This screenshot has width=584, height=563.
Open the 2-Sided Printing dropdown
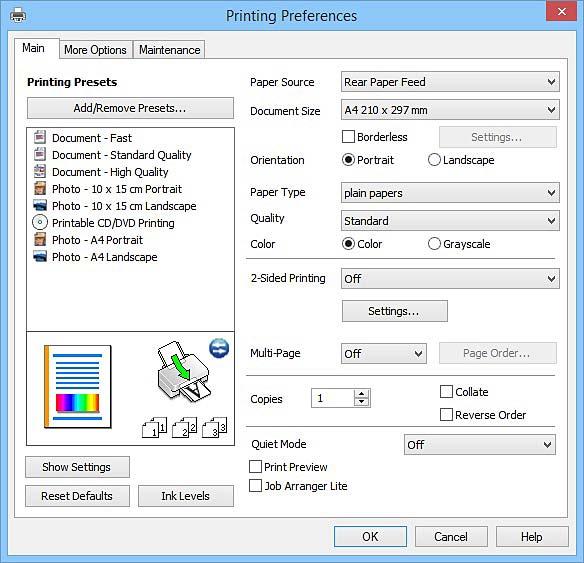pyautogui.click(x=450, y=279)
